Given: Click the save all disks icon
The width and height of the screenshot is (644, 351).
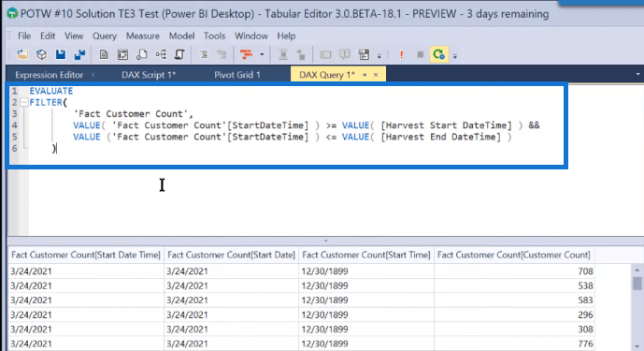Looking at the screenshot, I should (x=79, y=54).
